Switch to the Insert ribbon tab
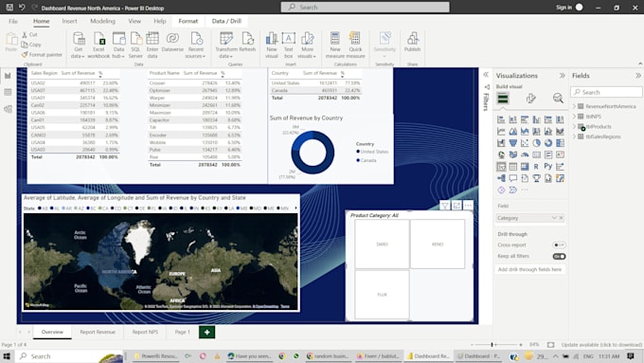 point(69,21)
